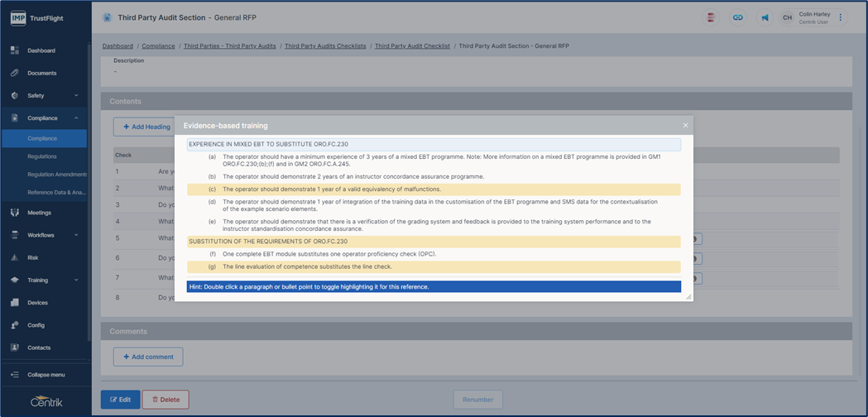Click the Devices icon in sidebar
This screenshot has width=868, height=417.
pyautogui.click(x=15, y=303)
